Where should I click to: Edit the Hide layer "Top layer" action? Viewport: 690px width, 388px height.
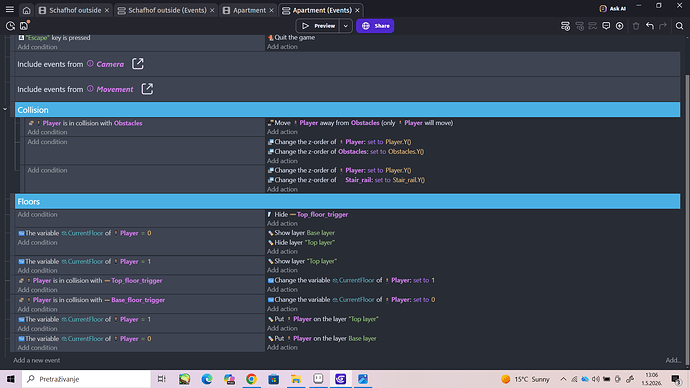coord(302,242)
